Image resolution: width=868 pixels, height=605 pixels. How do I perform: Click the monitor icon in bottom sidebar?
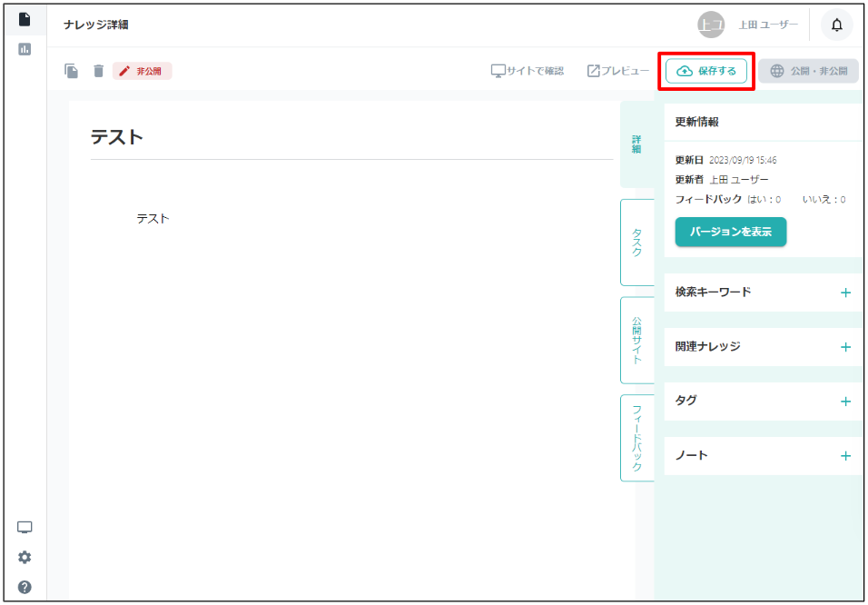pyautogui.click(x=25, y=528)
